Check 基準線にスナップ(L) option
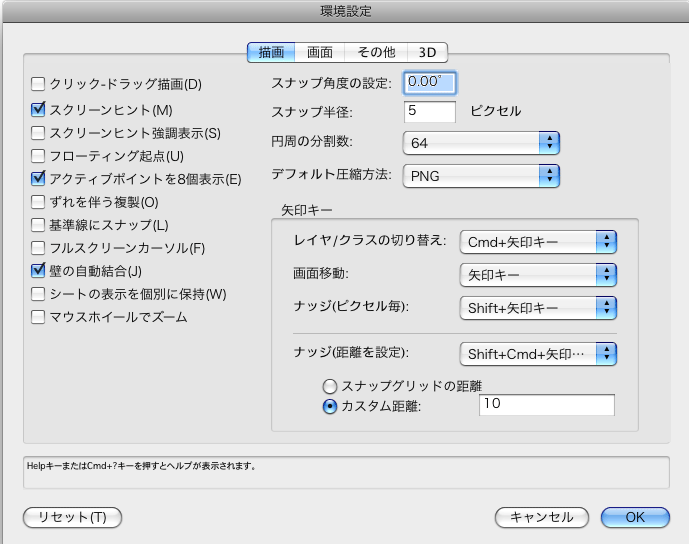 (x=39, y=225)
